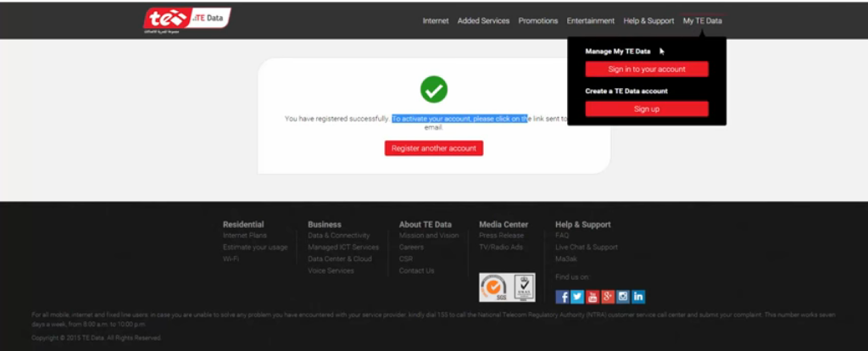Open Managed ICT Services link
Screen dimensions: 868x351
click(x=343, y=248)
